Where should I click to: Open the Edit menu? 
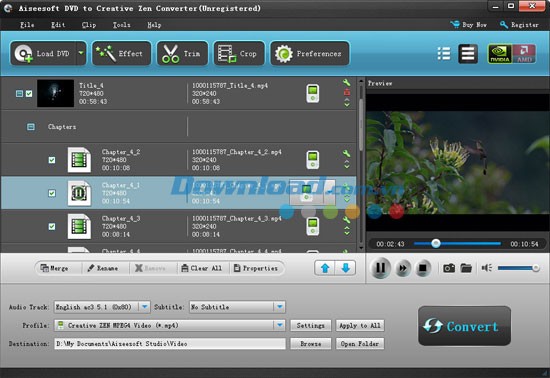pyautogui.click(x=58, y=25)
